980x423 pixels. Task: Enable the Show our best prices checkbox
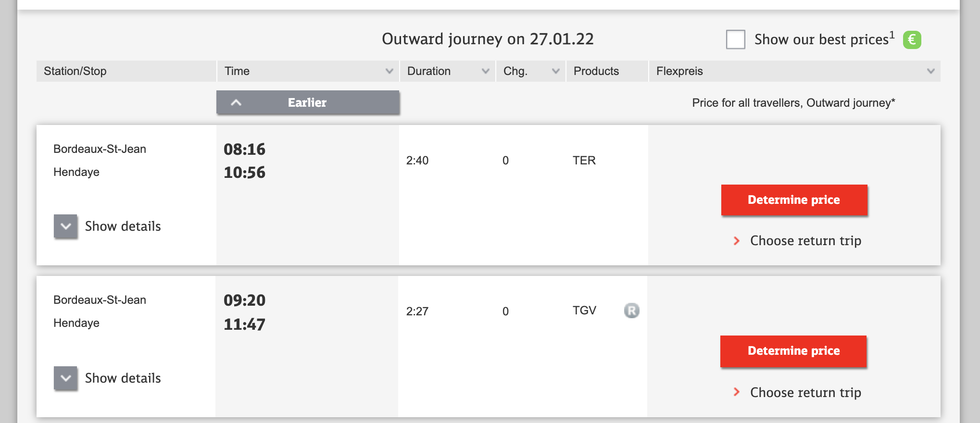coord(735,39)
